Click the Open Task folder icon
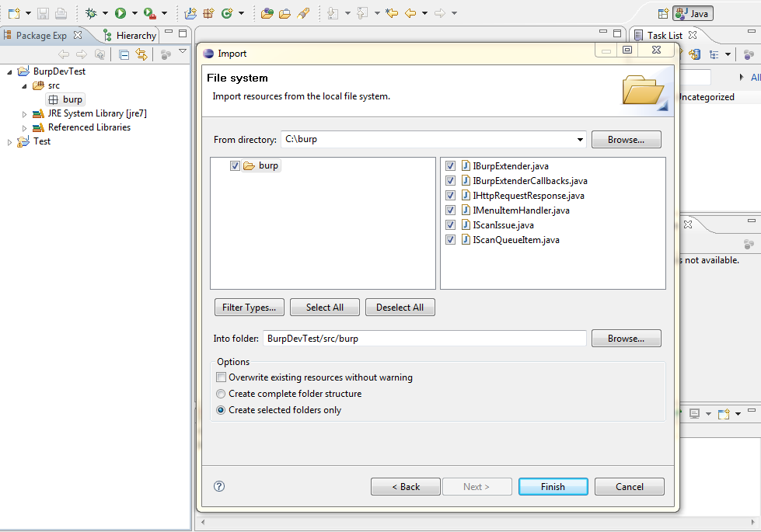The height and width of the screenshot is (532, 761). point(285,13)
